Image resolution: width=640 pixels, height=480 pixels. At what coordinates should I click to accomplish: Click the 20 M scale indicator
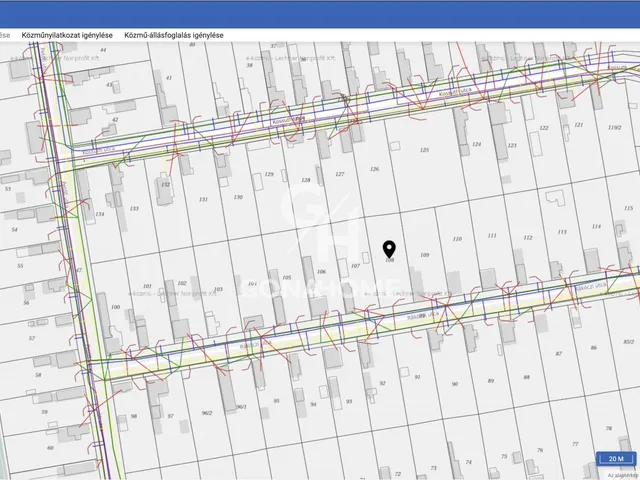coord(615,459)
